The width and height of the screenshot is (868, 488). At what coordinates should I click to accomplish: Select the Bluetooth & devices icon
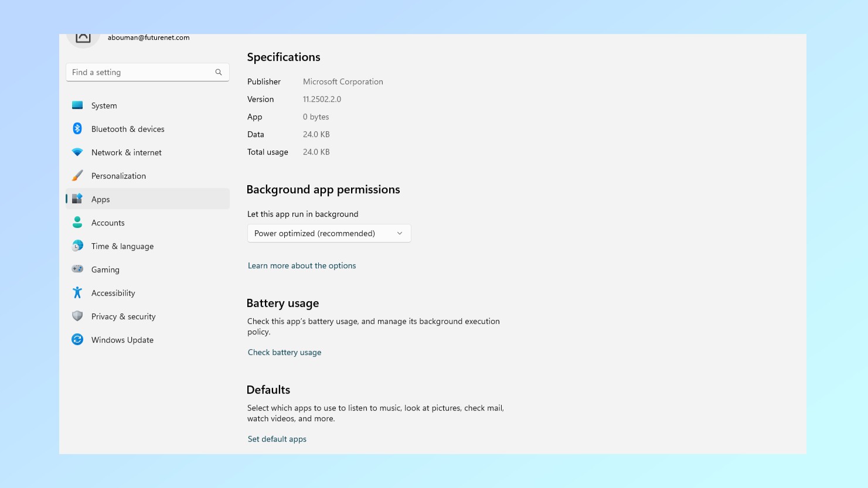pyautogui.click(x=77, y=129)
